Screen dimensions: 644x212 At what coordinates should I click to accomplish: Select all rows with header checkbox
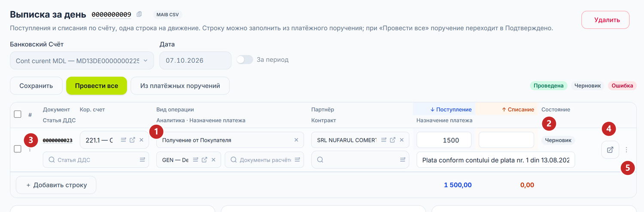18,114
